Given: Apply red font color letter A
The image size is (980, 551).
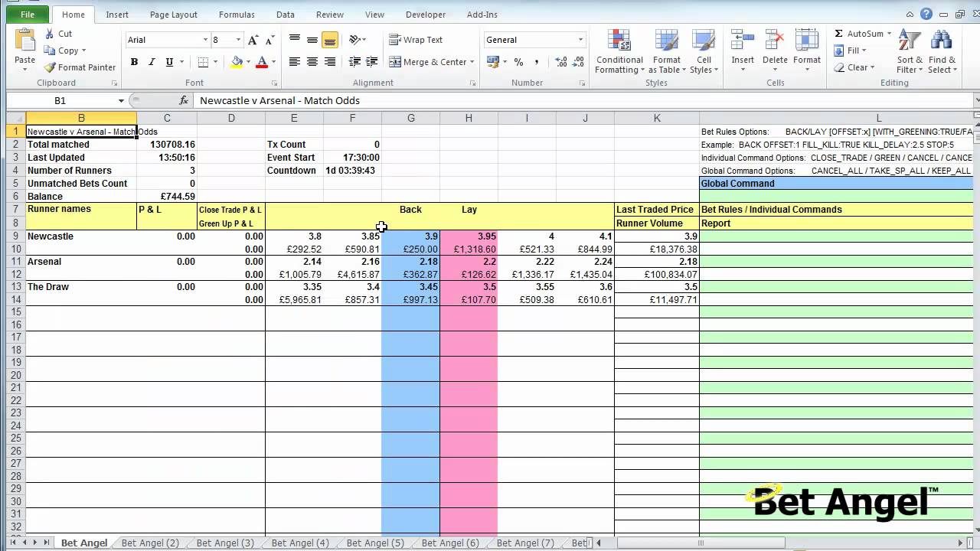Looking at the screenshot, I should tap(262, 62).
